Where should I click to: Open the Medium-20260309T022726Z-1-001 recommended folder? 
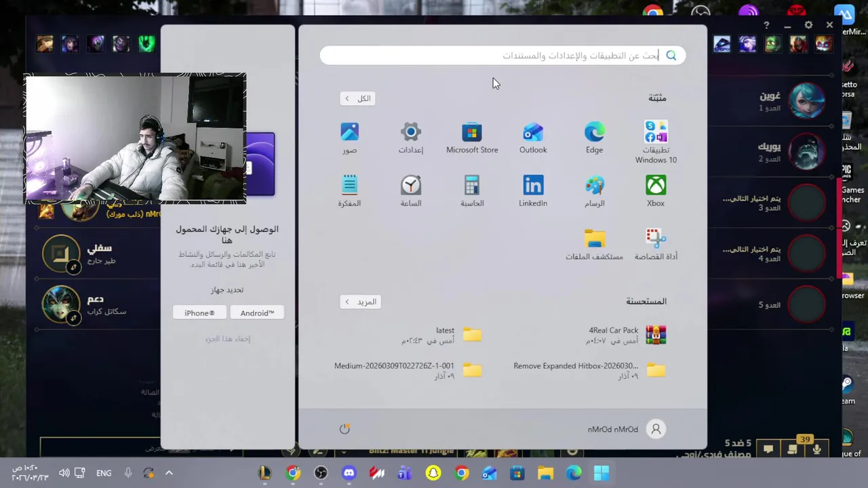pos(408,370)
